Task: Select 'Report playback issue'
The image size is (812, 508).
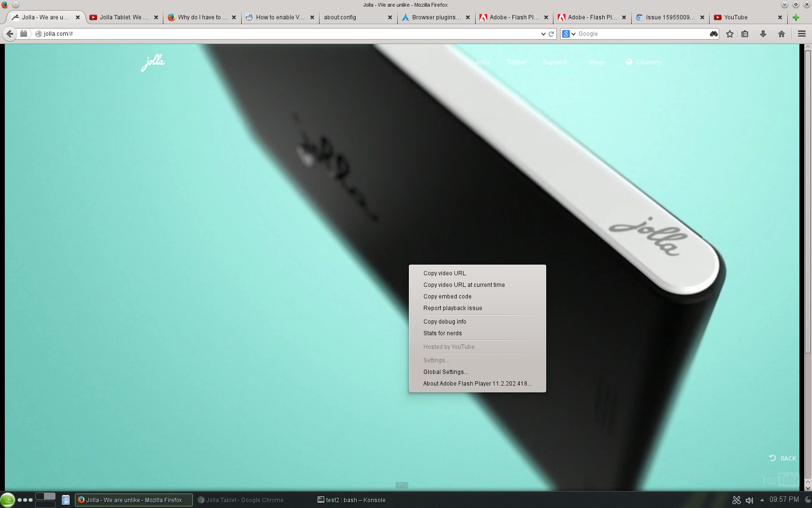Action: [478, 308]
